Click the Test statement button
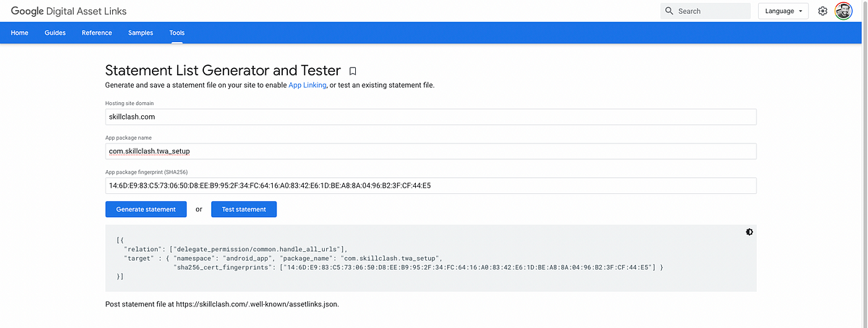This screenshot has width=868, height=328. point(244,209)
